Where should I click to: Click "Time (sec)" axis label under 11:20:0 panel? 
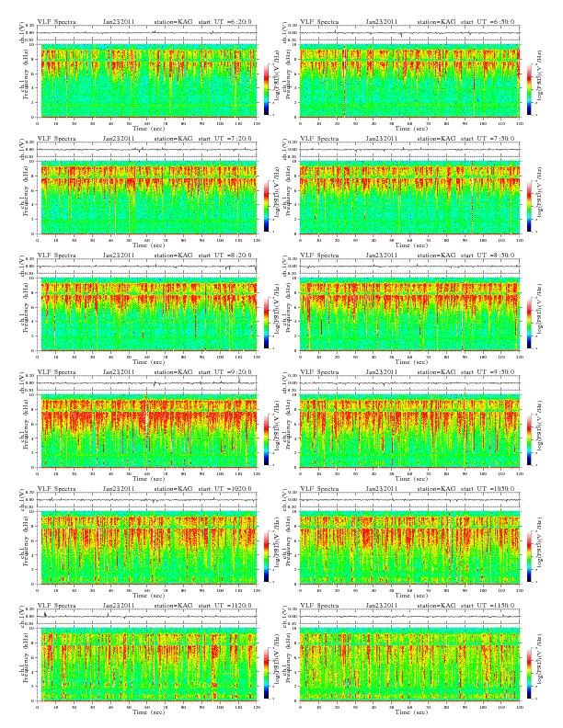click(149, 711)
